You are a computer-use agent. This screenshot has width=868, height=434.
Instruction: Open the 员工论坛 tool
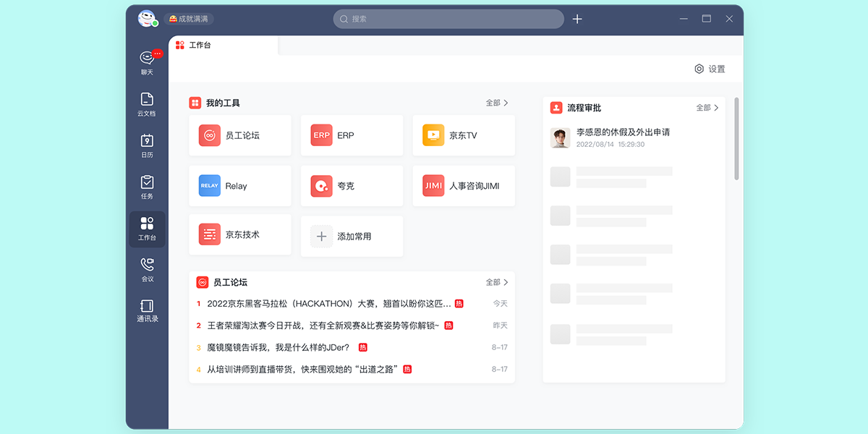(239, 135)
